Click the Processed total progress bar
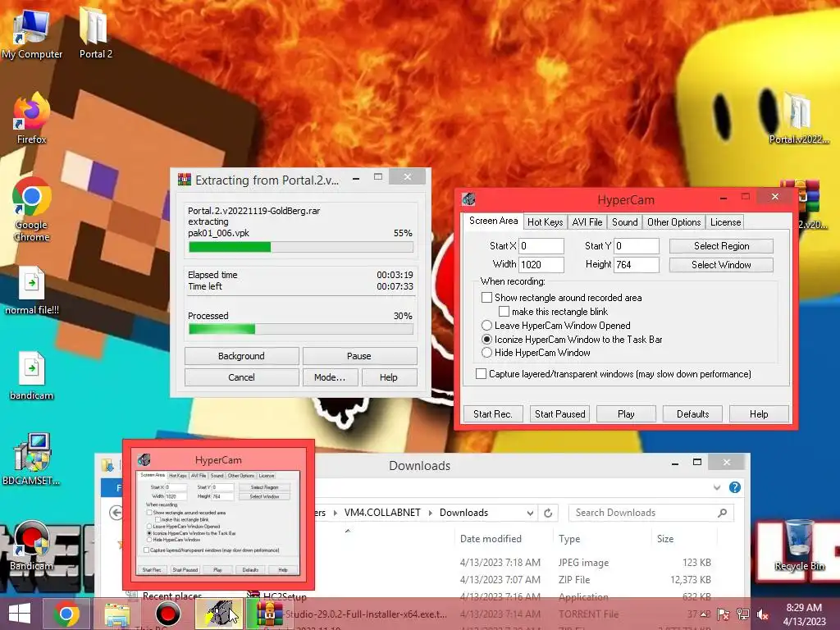Screen dimensions: 840x630 pyautogui.click(x=301, y=329)
